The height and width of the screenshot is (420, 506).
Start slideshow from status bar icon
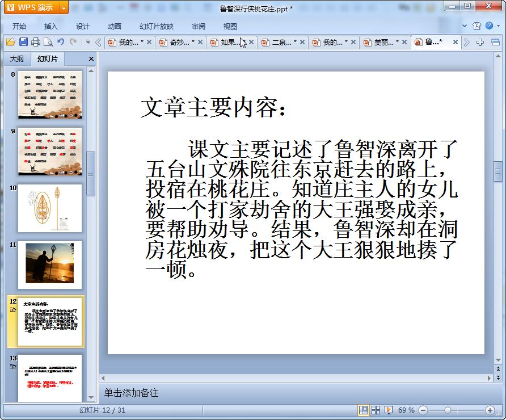point(389,410)
